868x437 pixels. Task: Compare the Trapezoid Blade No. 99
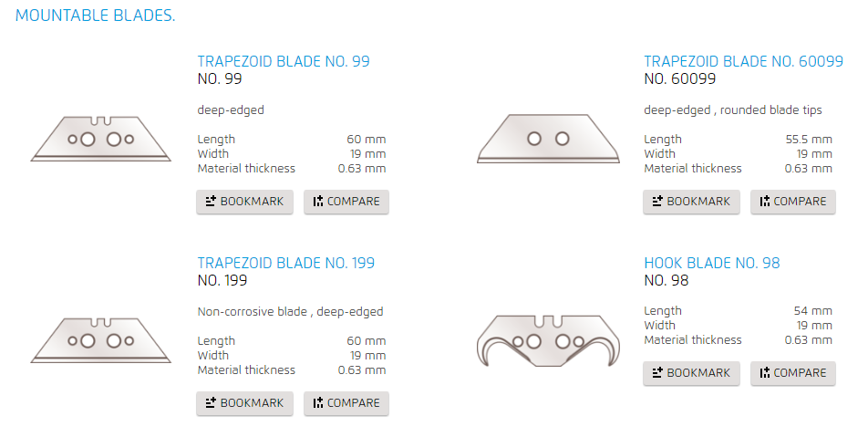tap(346, 202)
